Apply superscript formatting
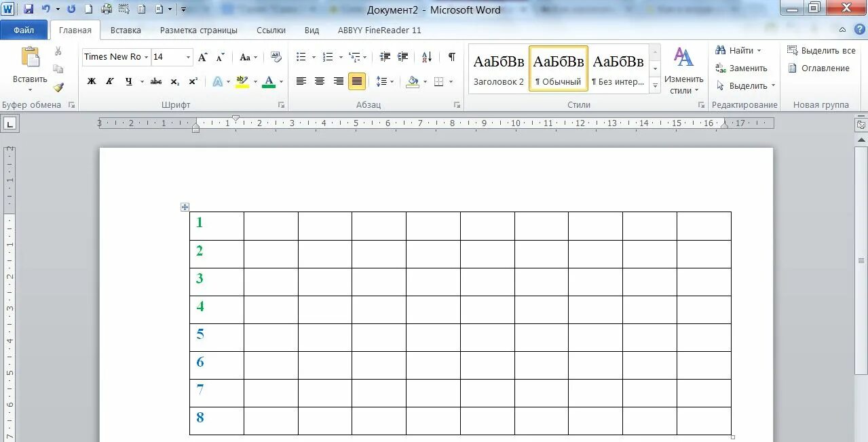This screenshot has height=442, width=868. [x=193, y=81]
